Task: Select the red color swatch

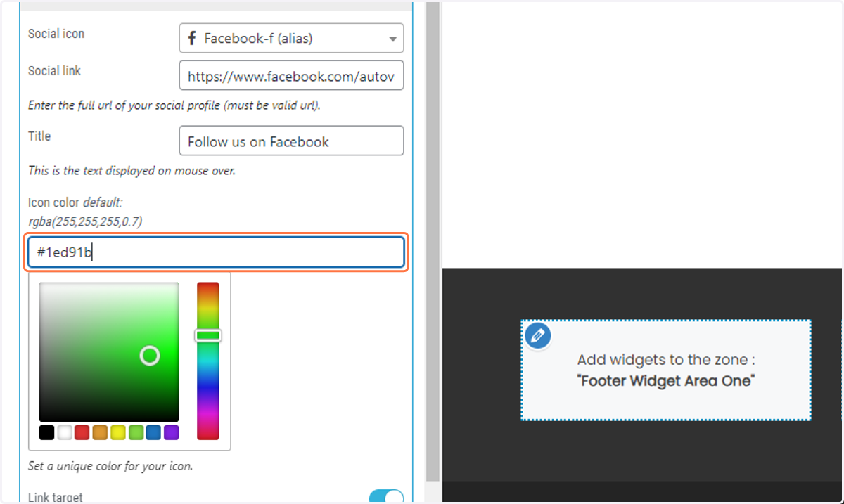Action: click(x=82, y=432)
